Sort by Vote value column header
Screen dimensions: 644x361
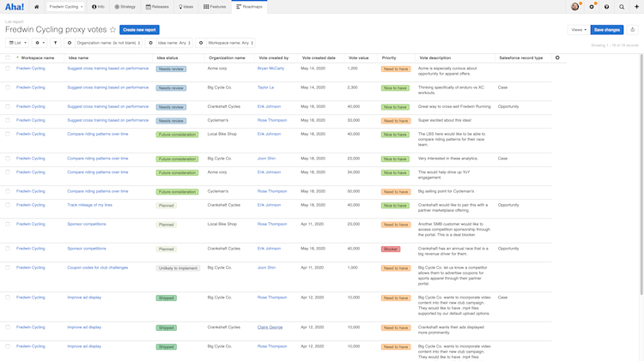tap(359, 57)
